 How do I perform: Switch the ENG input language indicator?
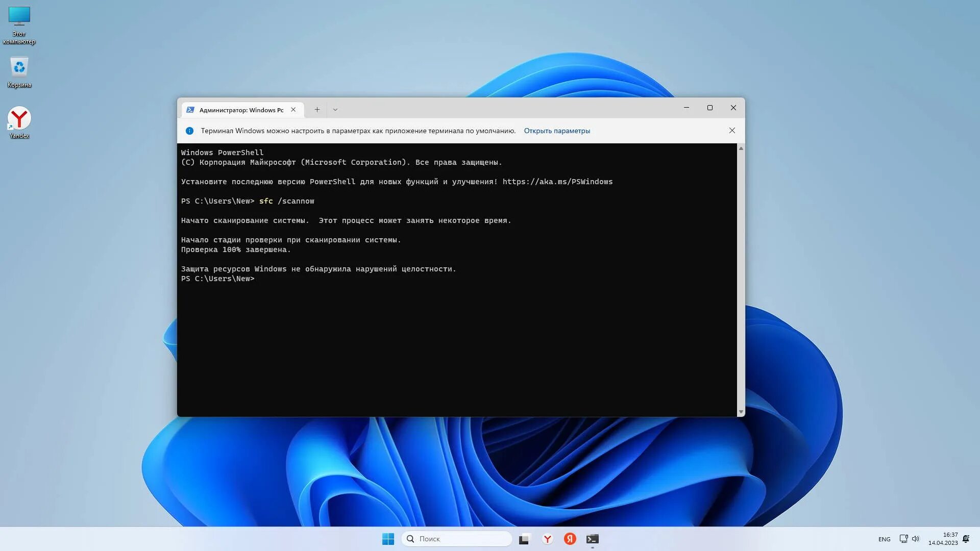(884, 539)
